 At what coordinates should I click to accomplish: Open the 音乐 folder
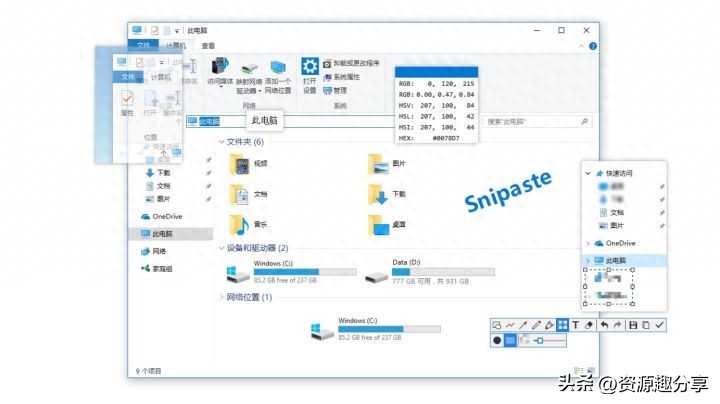[249, 225]
